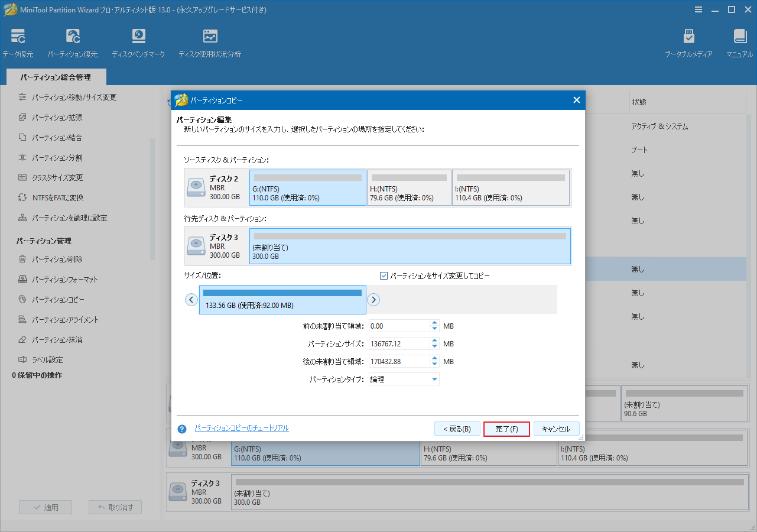Click the 完了 button
The width and height of the screenshot is (757, 532).
point(506,429)
